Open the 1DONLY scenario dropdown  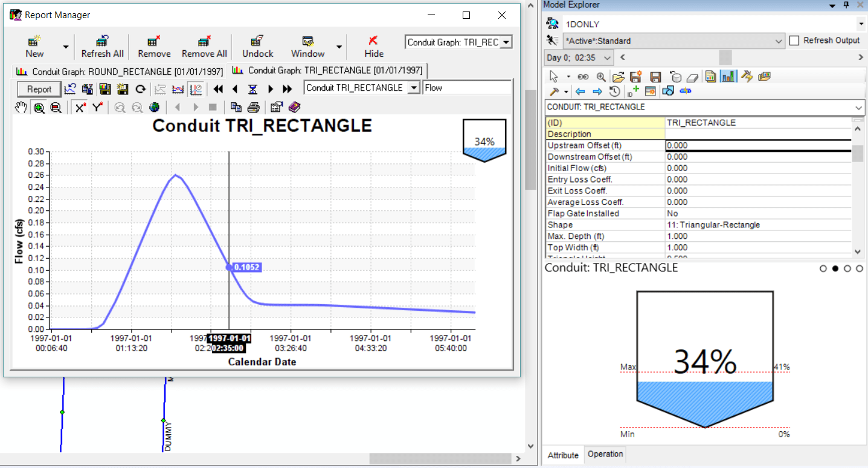(x=860, y=24)
